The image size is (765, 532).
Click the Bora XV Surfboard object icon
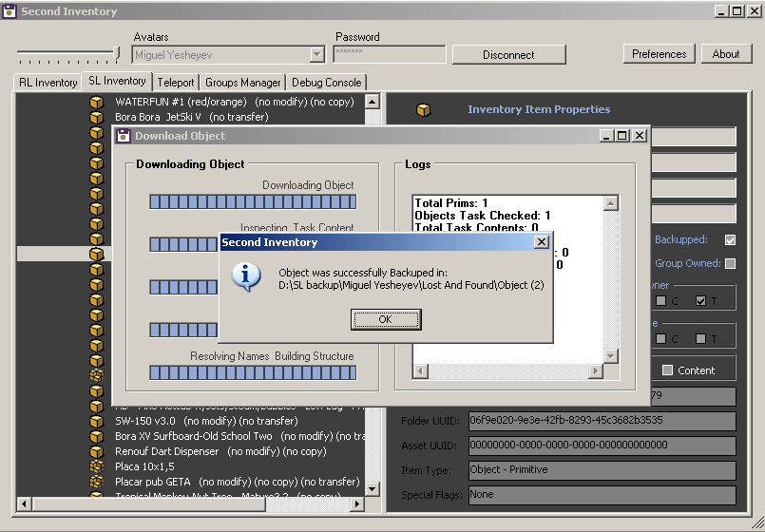[97, 436]
